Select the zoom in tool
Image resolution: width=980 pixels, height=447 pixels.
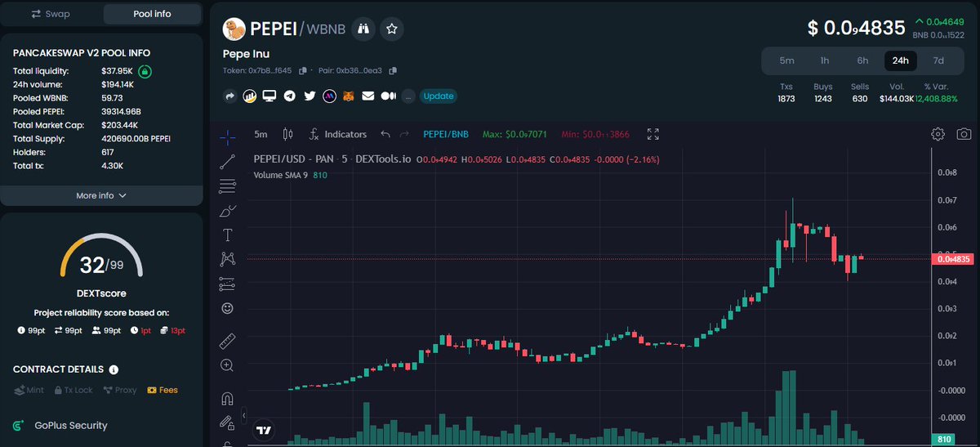228,365
